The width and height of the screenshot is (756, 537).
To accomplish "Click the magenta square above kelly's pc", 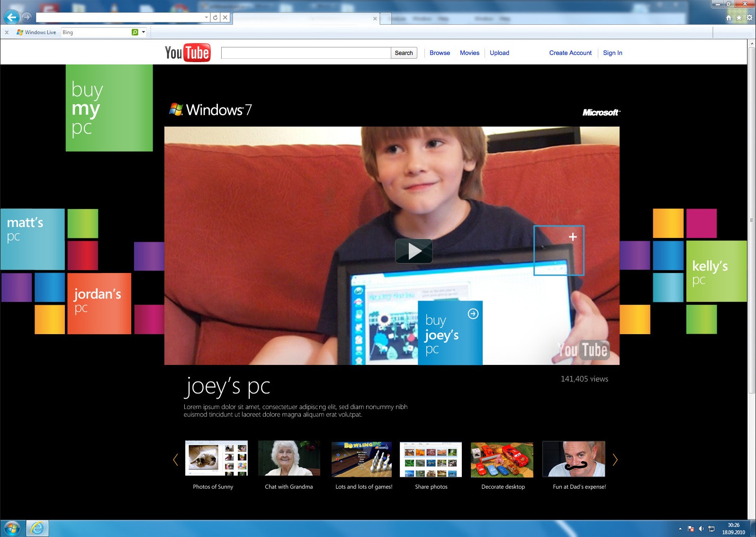I will point(701,223).
